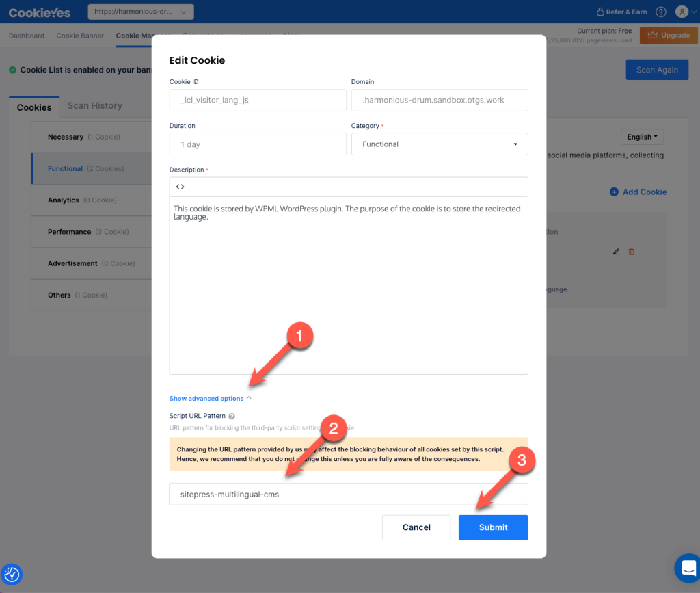Open the Cookie Banner menu item
Image resolution: width=700 pixels, height=593 pixels.
pyautogui.click(x=80, y=36)
